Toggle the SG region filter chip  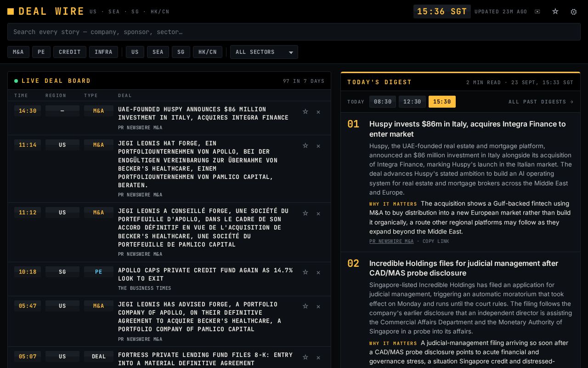coord(181,52)
